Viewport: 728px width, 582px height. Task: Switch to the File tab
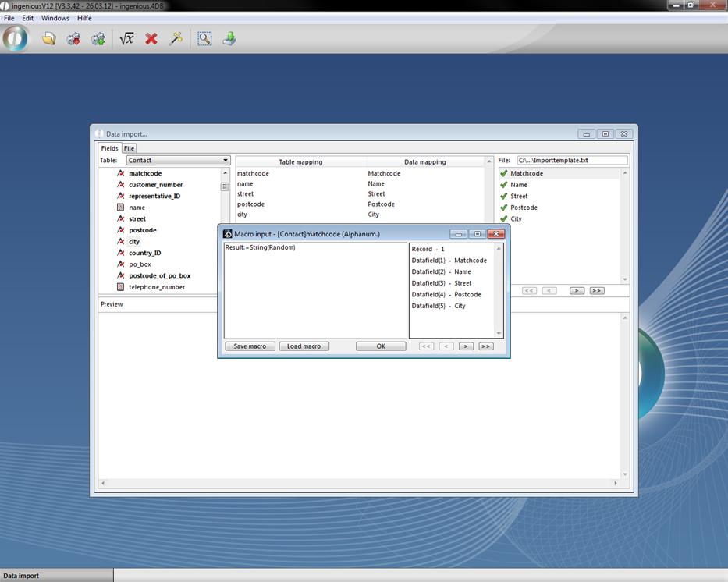[x=129, y=148]
